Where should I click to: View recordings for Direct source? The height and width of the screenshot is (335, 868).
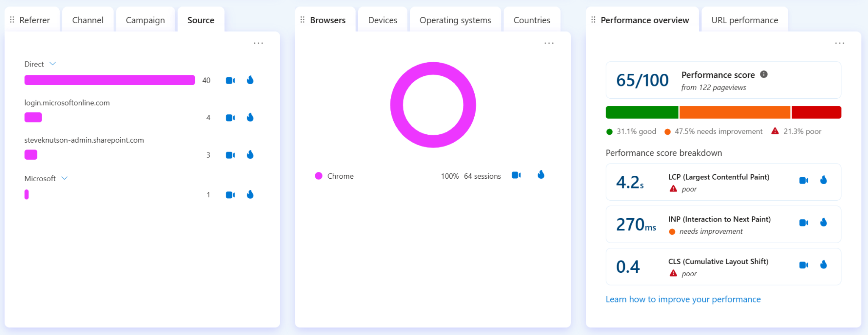230,80
